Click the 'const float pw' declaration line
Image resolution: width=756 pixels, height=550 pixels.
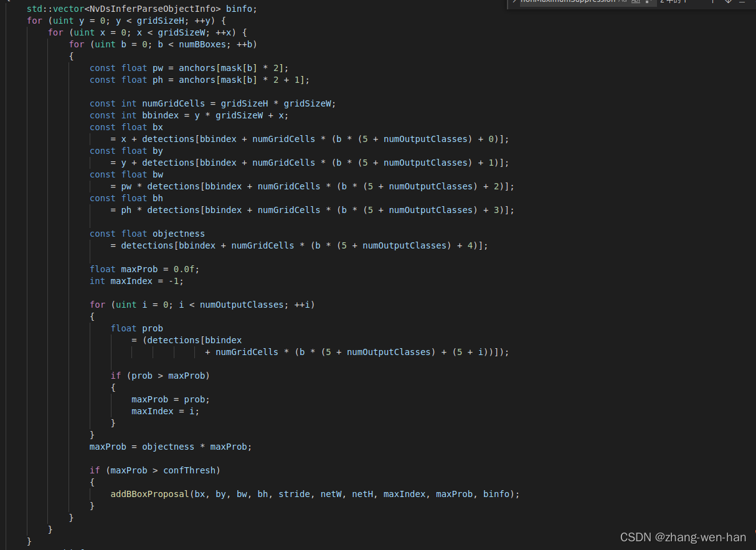tap(189, 68)
